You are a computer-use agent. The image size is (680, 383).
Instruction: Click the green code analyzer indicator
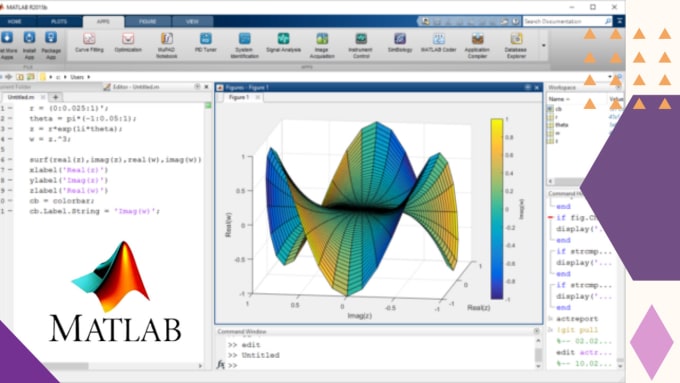(x=208, y=105)
